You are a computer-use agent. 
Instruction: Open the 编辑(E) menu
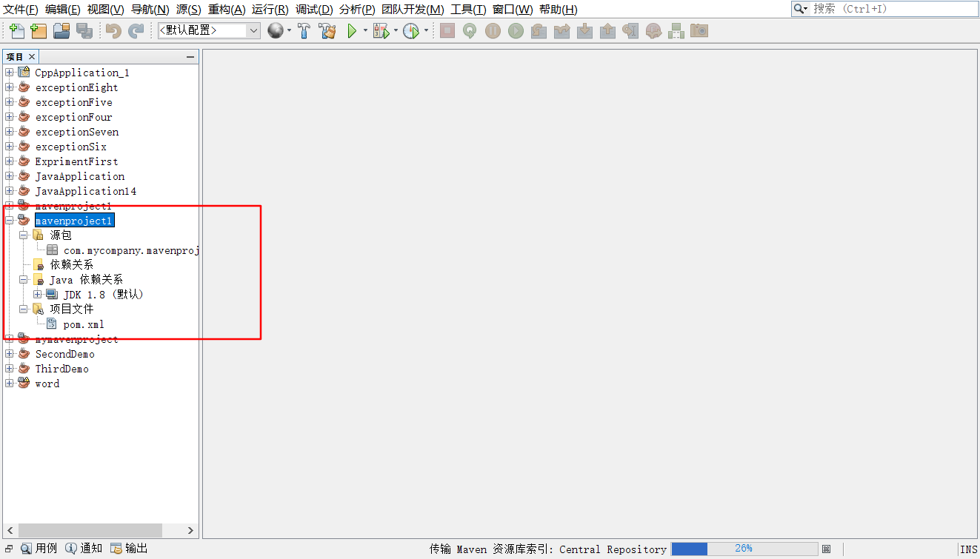(63, 10)
